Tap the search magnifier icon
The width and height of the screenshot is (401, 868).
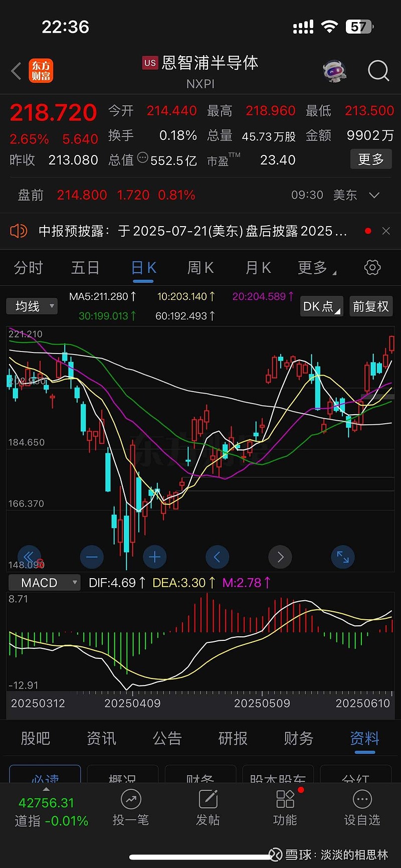tap(378, 71)
